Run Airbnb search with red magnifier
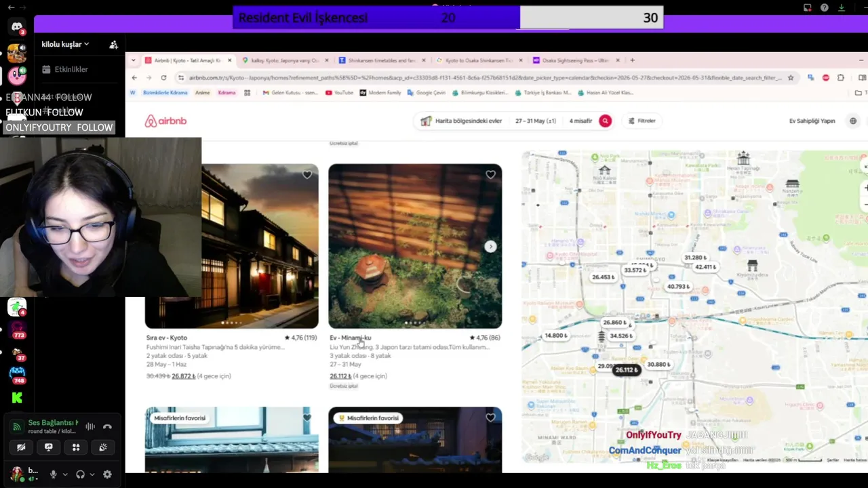This screenshot has height=488, width=868. click(x=605, y=121)
